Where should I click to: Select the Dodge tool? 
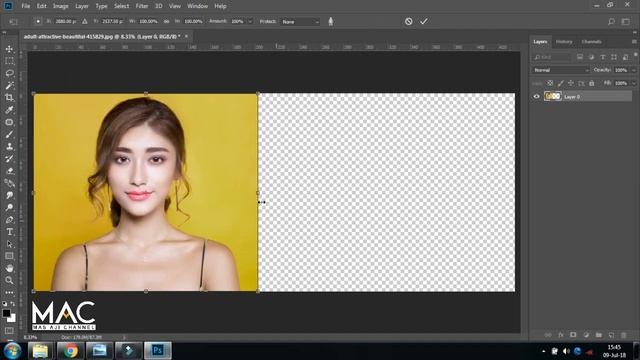tap(9, 207)
